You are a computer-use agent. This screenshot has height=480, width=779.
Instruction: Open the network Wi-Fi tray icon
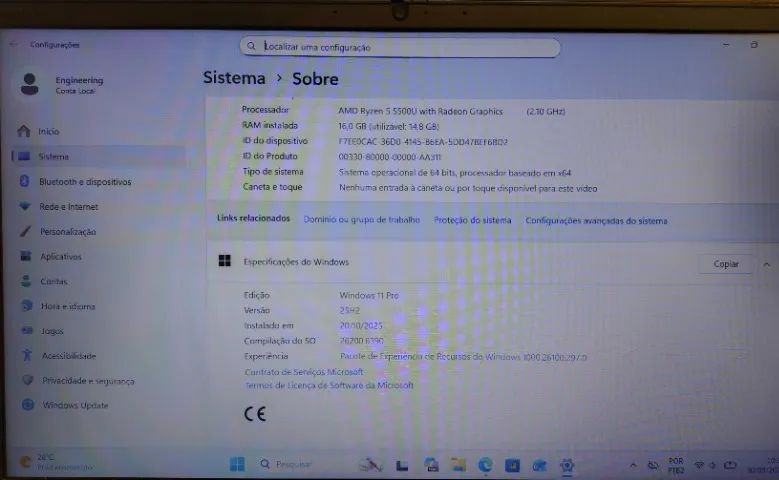click(699, 466)
